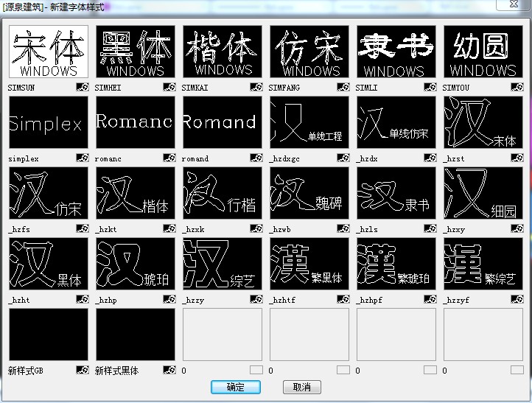This screenshot has width=532, height=403.
Task: Click the edit icon beside _hzst
Action: pos(517,158)
